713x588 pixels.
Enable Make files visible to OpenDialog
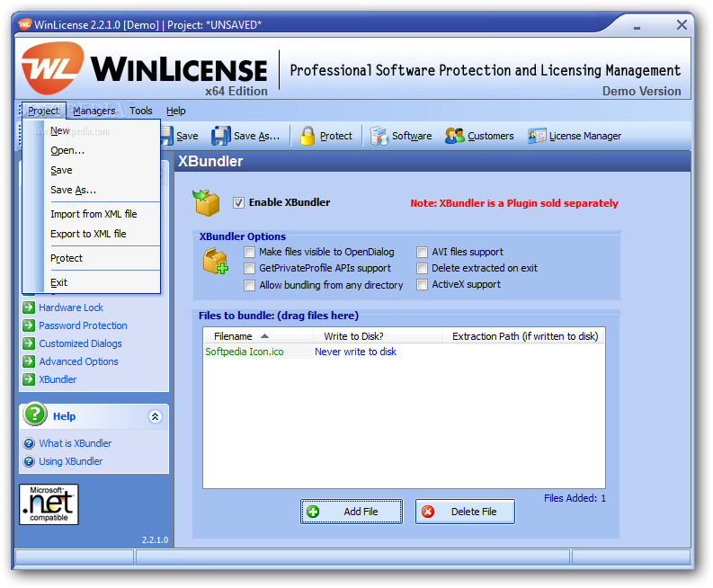249,252
